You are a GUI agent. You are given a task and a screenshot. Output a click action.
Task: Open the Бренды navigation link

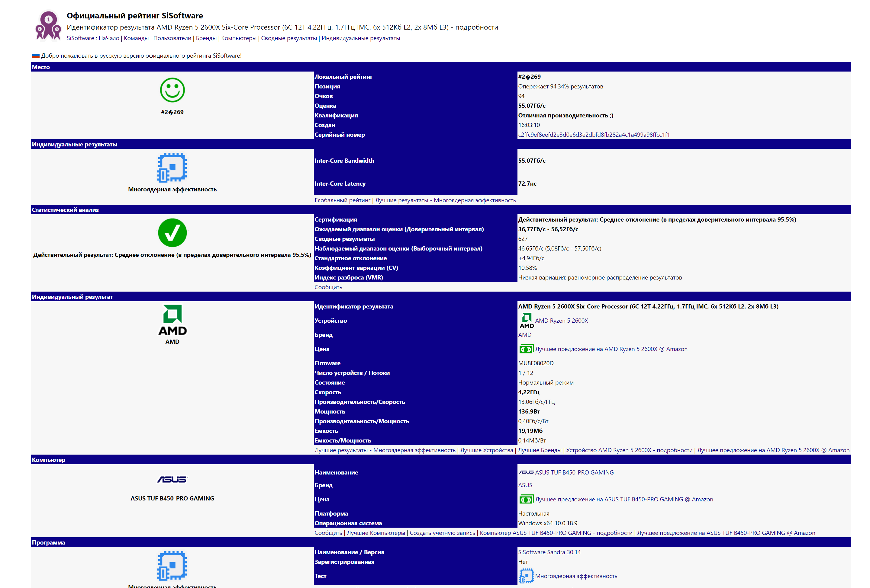[x=206, y=38]
